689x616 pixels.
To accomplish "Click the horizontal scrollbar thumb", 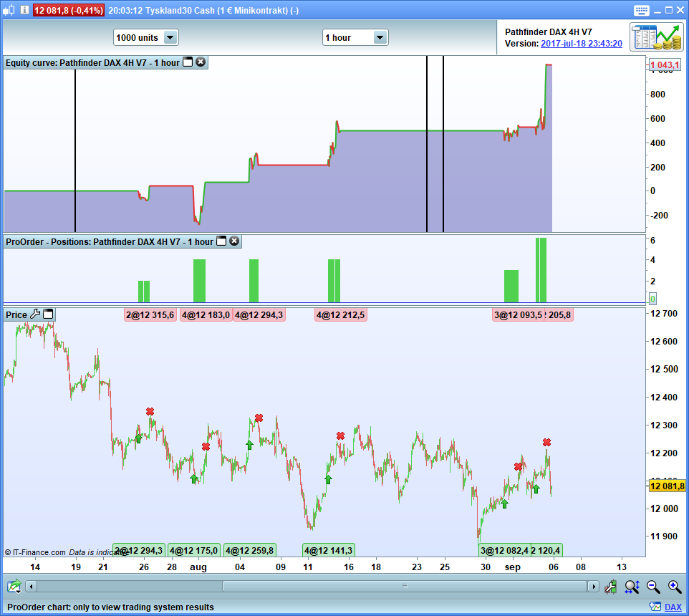I will 405,586.
